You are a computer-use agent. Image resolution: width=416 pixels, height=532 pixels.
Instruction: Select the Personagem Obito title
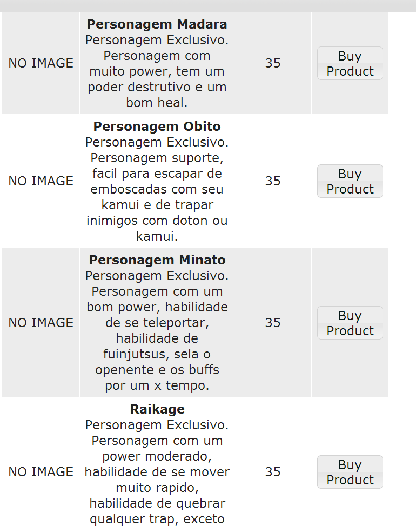point(157,127)
